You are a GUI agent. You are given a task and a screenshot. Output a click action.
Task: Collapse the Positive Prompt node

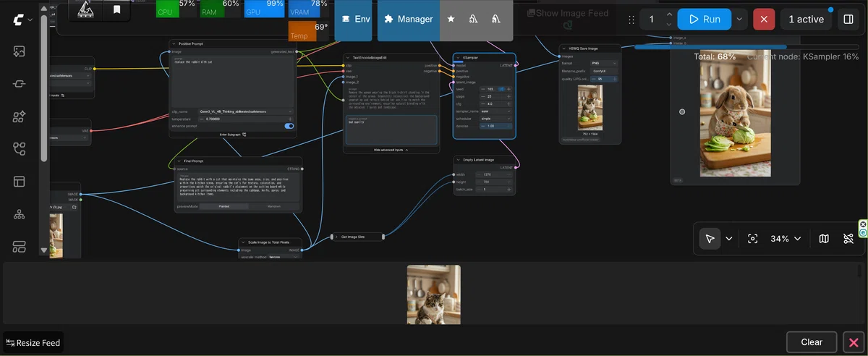coord(174,44)
